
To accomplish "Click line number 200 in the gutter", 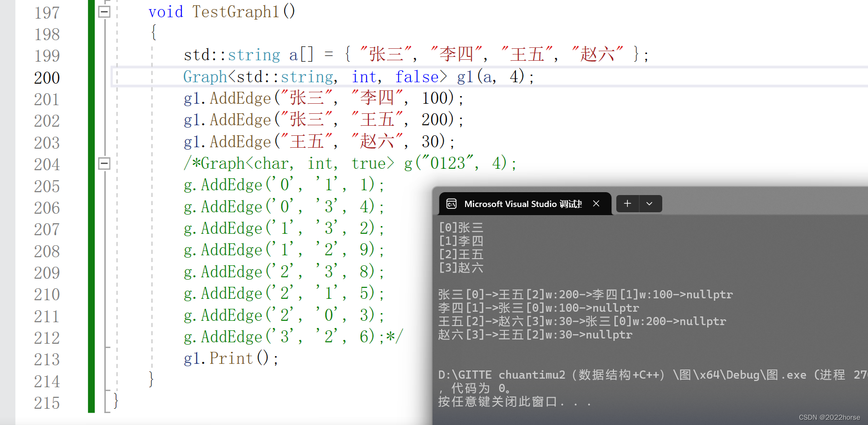I will tap(47, 77).
